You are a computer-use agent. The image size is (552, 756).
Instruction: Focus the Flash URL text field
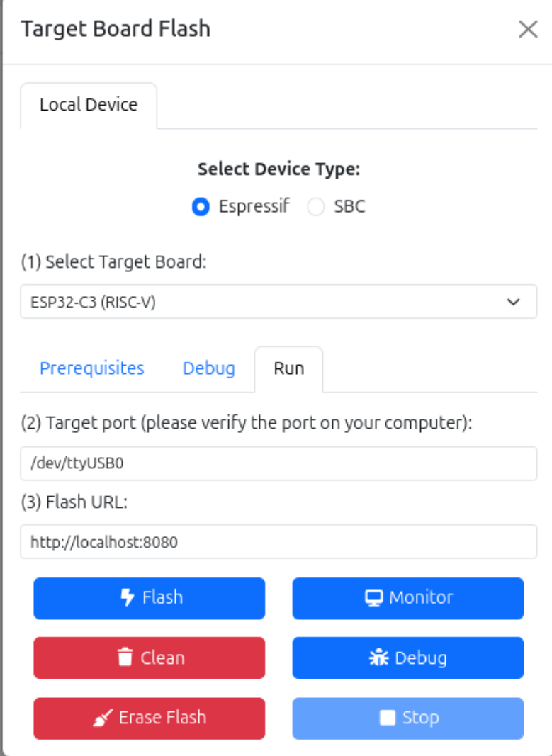pyautogui.click(x=278, y=542)
